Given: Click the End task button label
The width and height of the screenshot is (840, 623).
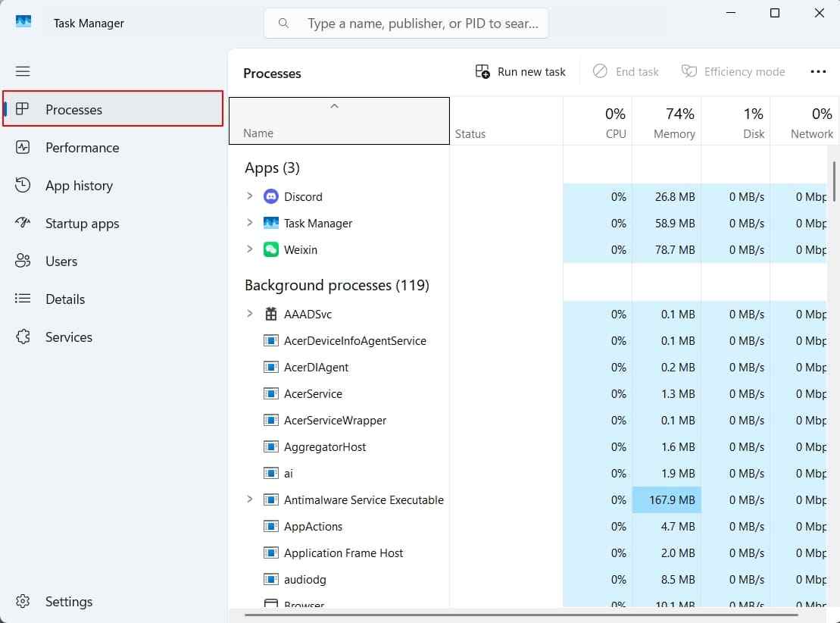Looking at the screenshot, I should [x=637, y=72].
